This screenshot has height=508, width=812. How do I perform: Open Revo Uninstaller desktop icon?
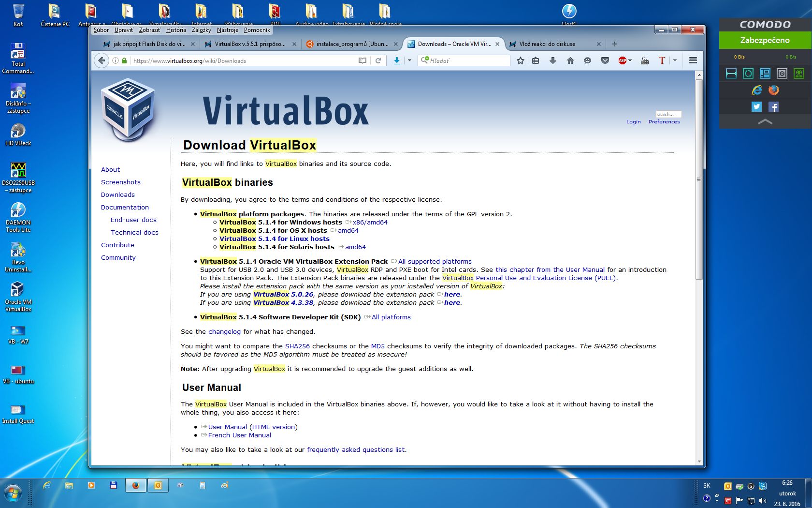pyautogui.click(x=18, y=257)
